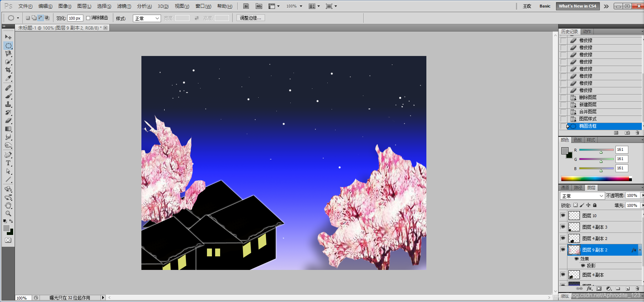
Task: Select the Smudge tool
Action: [x=8, y=137]
